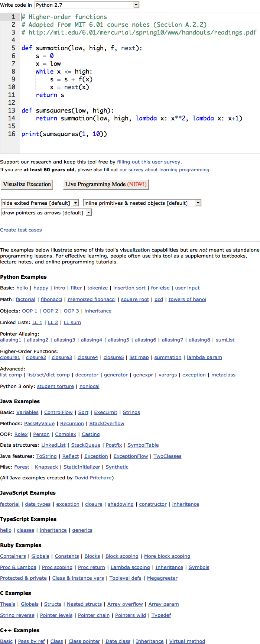
Task: Open the Ruby Megagreeter example
Action: point(162,578)
